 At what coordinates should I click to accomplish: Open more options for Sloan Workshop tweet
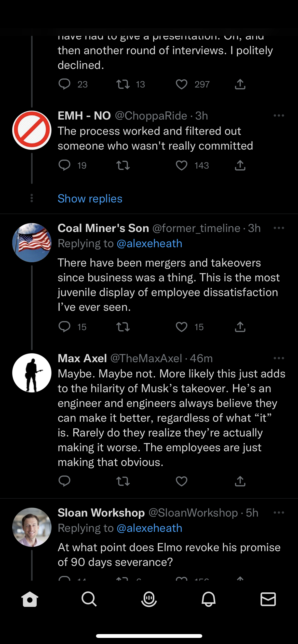[279, 513]
